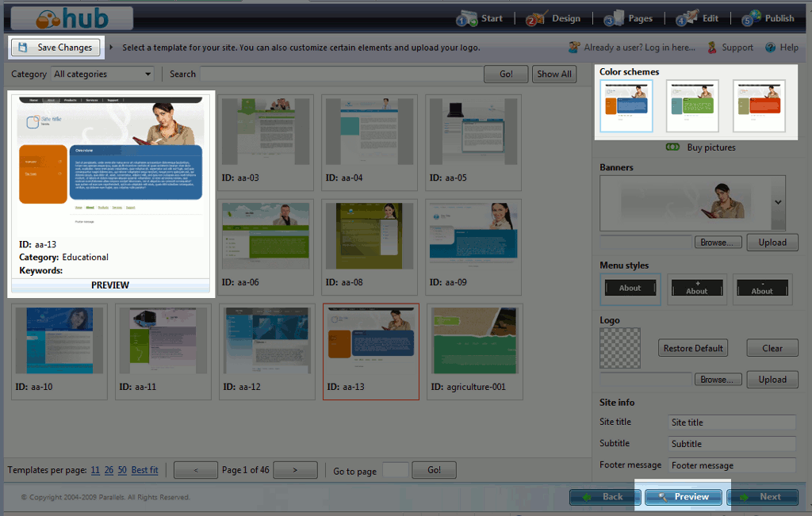Open the Help question mark icon
Screen dimensions: 812x516
click(x=770, y=48)
